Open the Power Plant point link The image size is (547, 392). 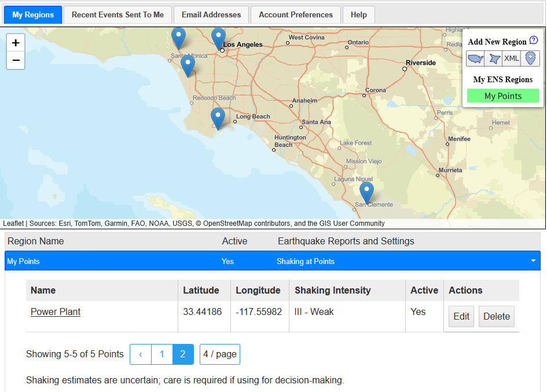[x=56, y=312]
